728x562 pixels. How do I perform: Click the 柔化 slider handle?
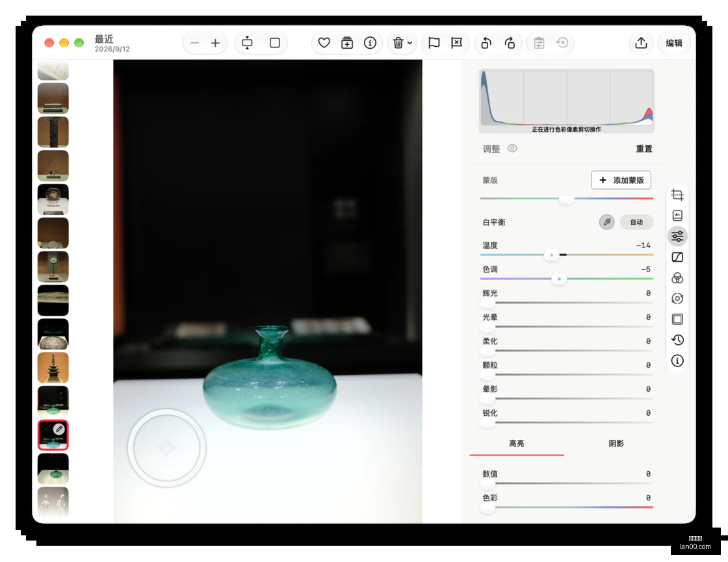(x=487, y=351)
